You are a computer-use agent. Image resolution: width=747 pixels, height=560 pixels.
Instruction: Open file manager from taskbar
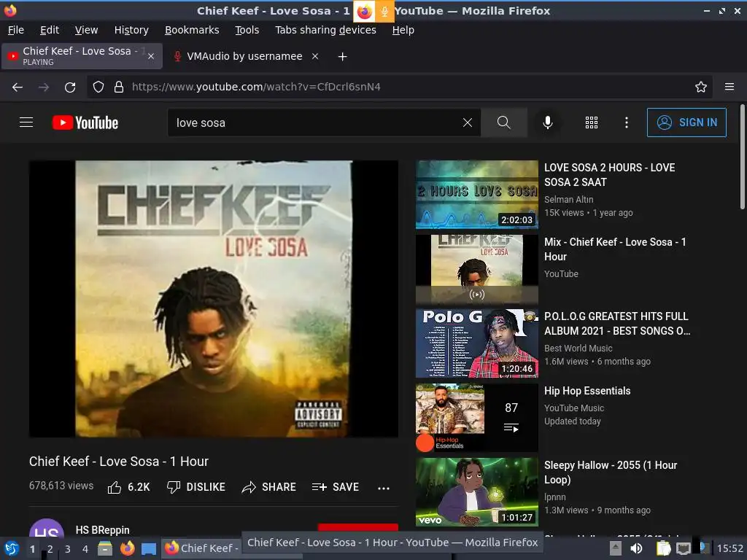(105, 548)
